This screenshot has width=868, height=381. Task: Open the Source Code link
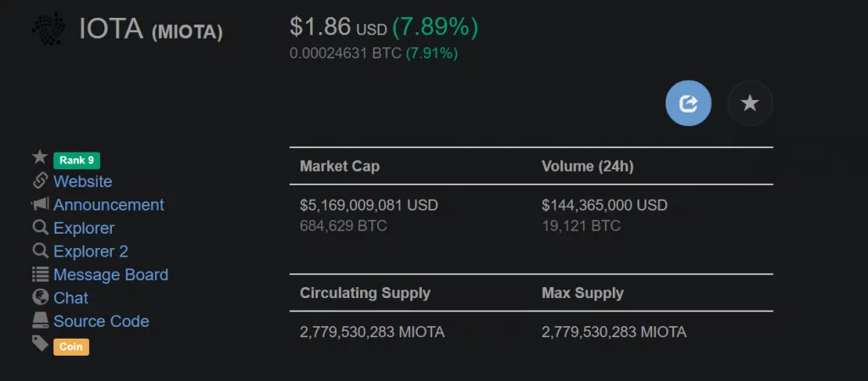coord(102,321)
